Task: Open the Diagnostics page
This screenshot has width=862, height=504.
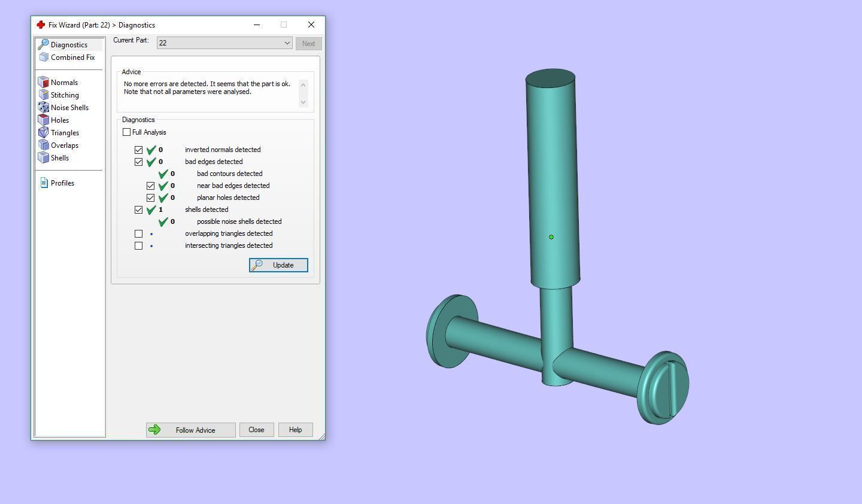Action: pyautogui.click(x=69, y=45)
